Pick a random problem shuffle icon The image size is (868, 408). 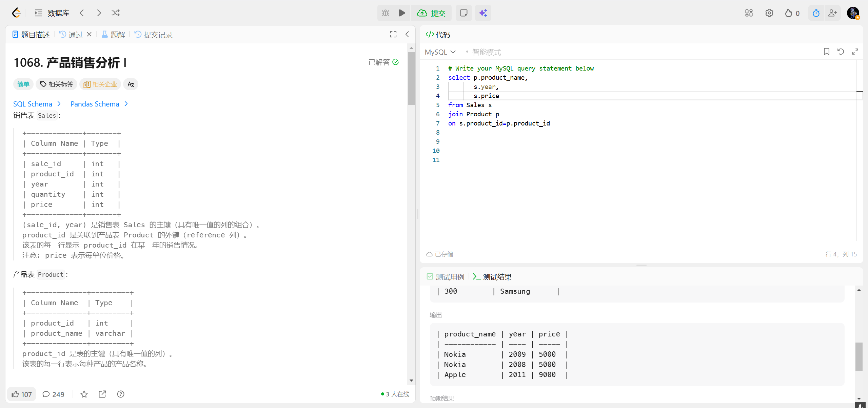[x=115, y=13]
